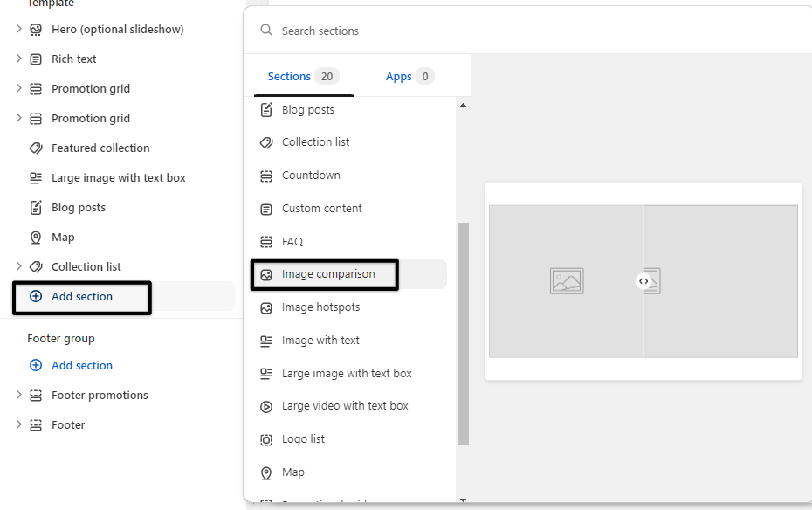Click the Hero slideshow section icon
812x510 pixels.
(36, 30)
